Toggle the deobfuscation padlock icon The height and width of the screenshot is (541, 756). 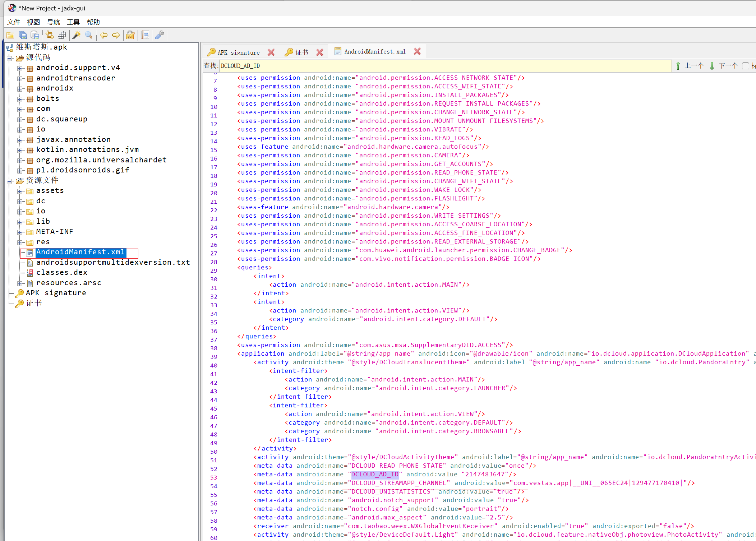coord(130,35)
